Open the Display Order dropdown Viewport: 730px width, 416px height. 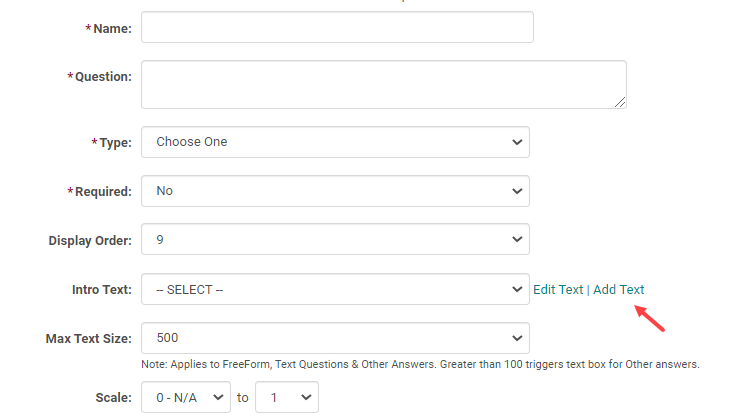(x=335, y=239)
